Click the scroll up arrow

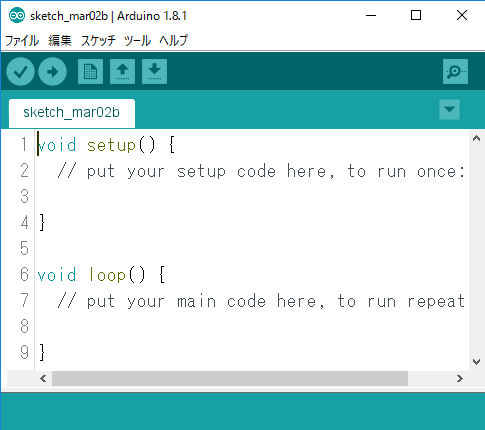coord(476,138)
